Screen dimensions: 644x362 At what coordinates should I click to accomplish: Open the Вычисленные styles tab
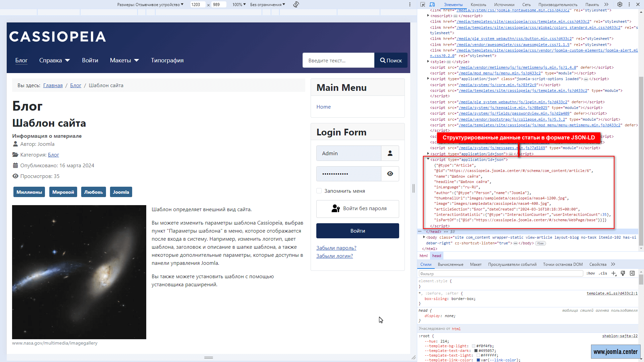coord(450,264)
